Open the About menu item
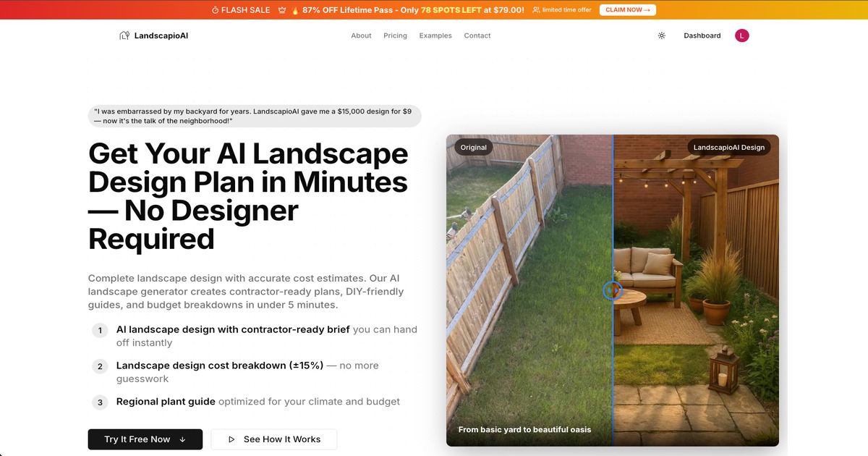 pyautogui.click(x=361, y=35)
